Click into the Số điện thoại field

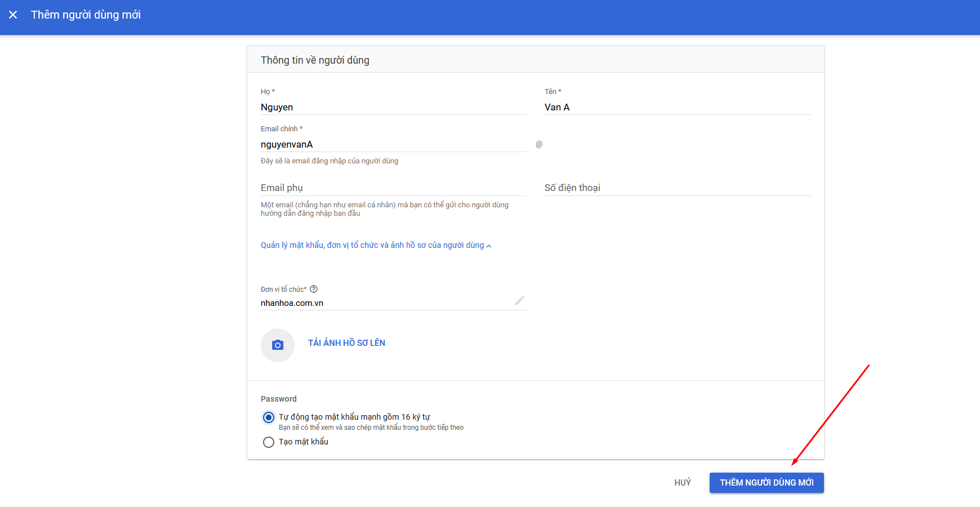click(x=677, y=188)
